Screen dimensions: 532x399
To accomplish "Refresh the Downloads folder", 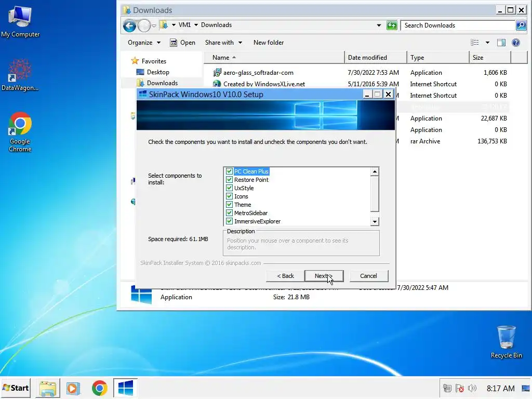I will (x=392, y=25).
